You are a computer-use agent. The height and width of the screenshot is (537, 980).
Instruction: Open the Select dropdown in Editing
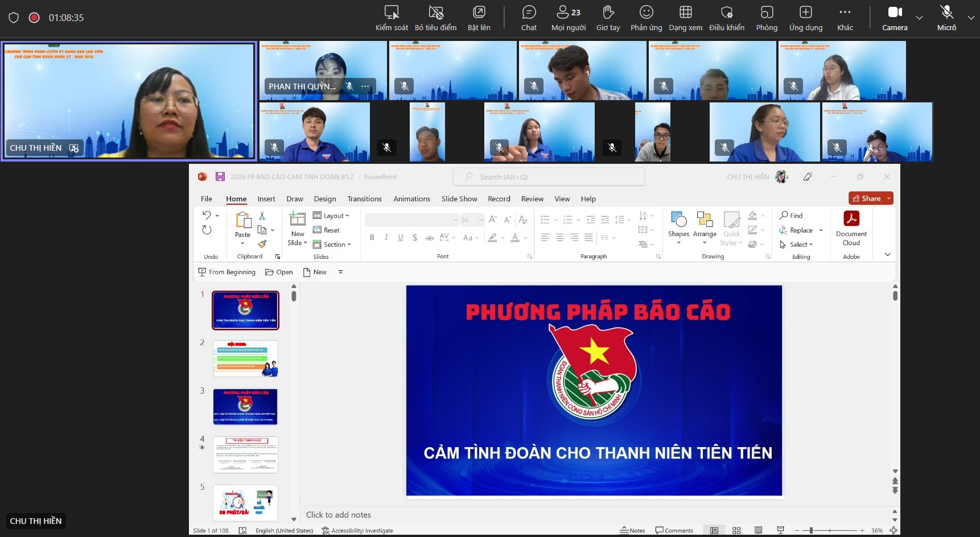pyautogui.click(x=797, y=245)
